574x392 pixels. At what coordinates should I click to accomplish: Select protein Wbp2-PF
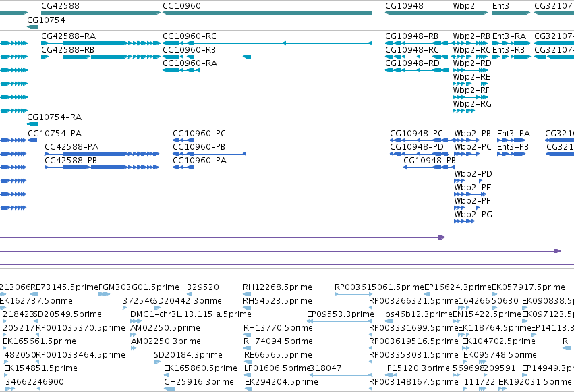point(467,208)
